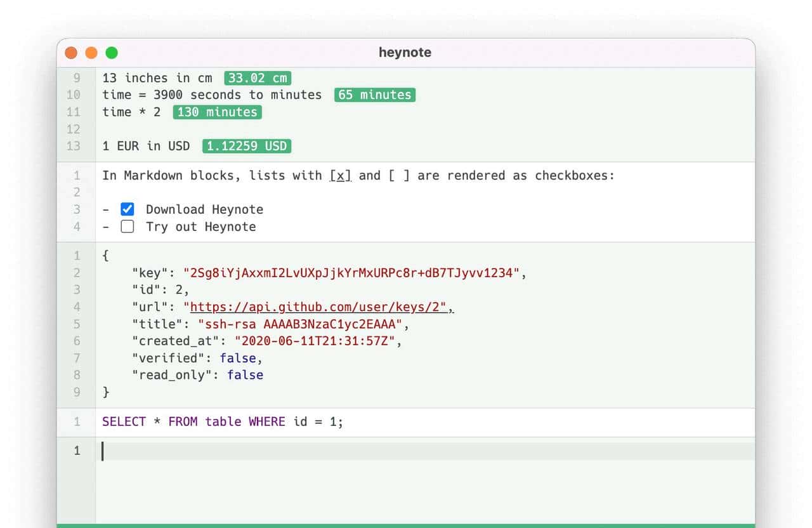The image size is (812, 528).
Task: Click the 65 minutes result badge
Action: pos(374,95)
